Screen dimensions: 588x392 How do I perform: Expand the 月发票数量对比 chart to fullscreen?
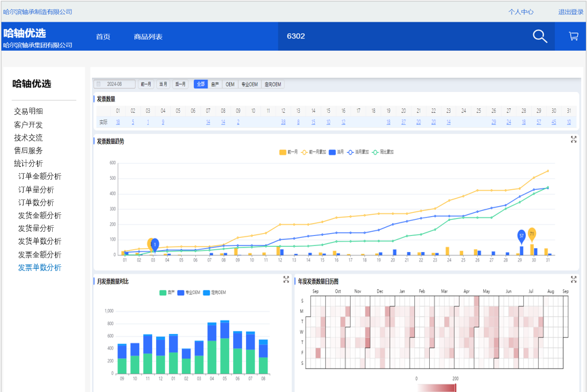286,279
